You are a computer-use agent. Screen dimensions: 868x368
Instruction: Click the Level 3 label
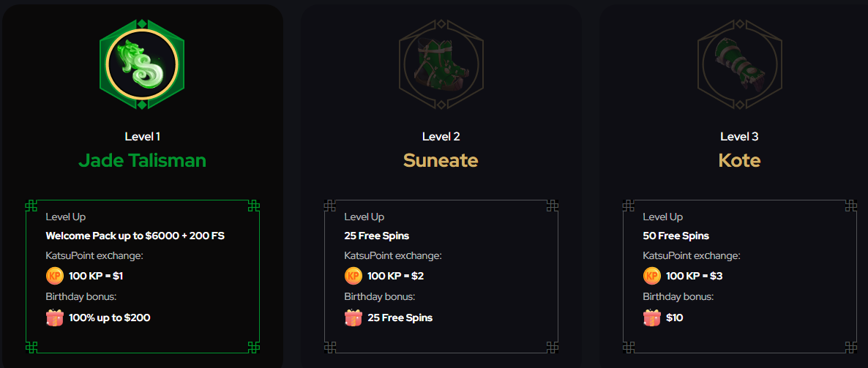pyautogui.click(x=740, y=136)
